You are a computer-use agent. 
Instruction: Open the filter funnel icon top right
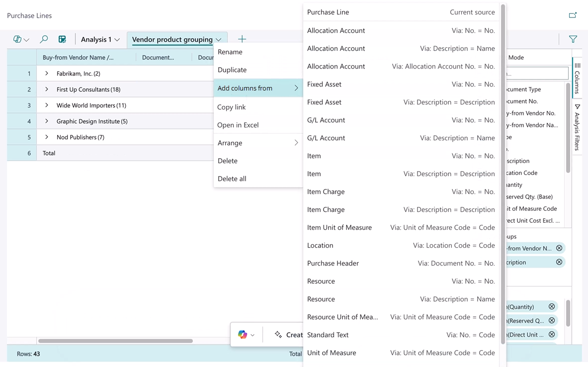click(x=573, y=39)
